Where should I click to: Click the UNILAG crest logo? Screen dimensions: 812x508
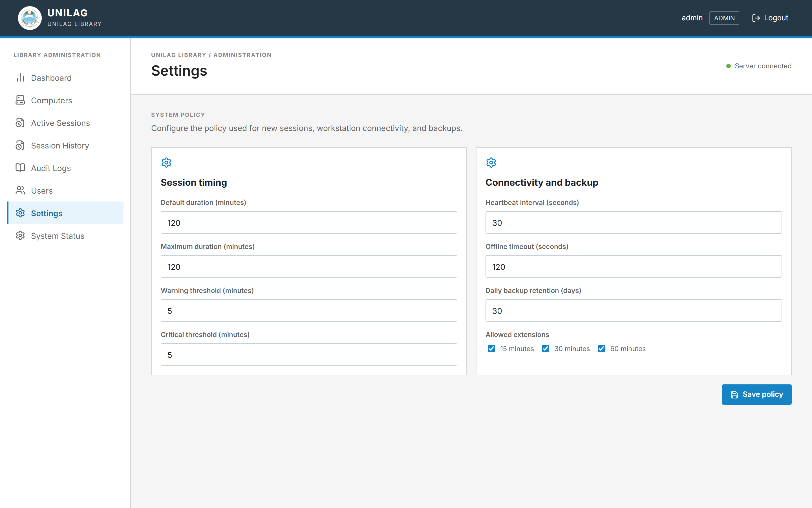[x=30, y=18]
